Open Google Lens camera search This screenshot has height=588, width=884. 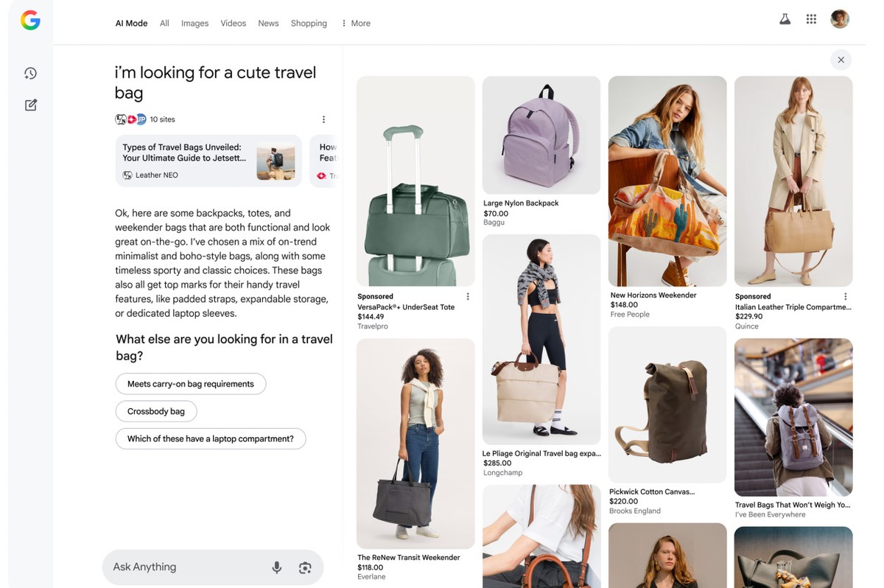[305, 567]
